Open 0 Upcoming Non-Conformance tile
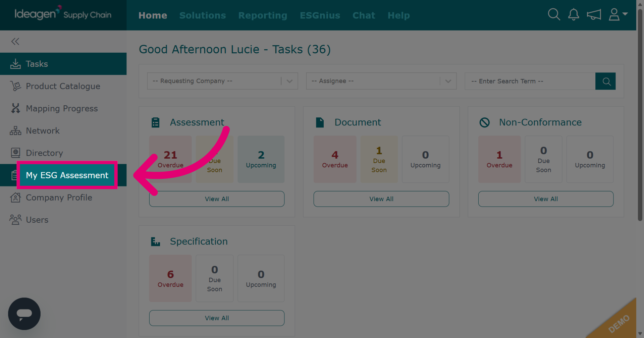Image resolution: width=644 pixels, height=338 pixels. point(590,159)
